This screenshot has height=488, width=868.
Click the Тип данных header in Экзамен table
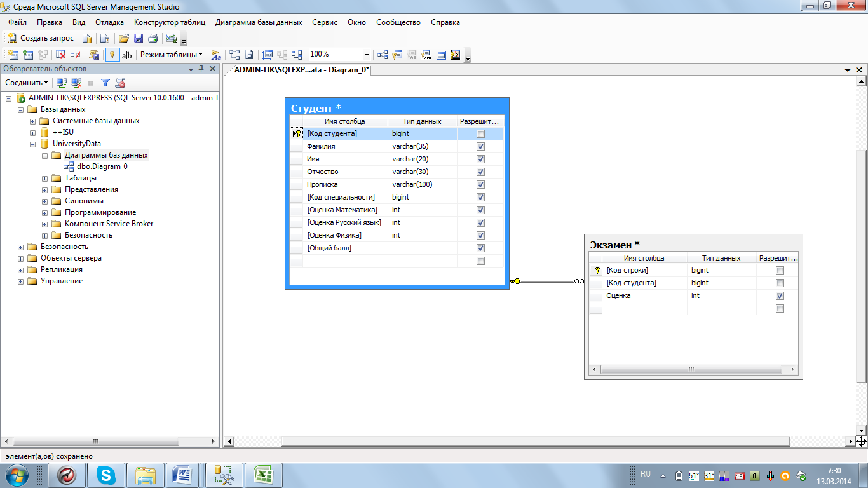721,258
